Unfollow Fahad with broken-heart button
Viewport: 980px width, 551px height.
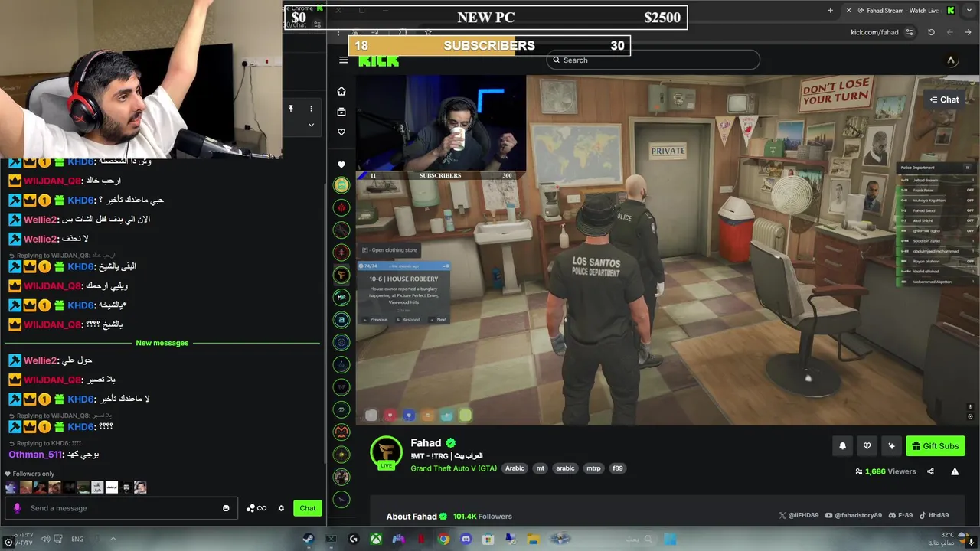pyautogui.click(x=867, y=446)
